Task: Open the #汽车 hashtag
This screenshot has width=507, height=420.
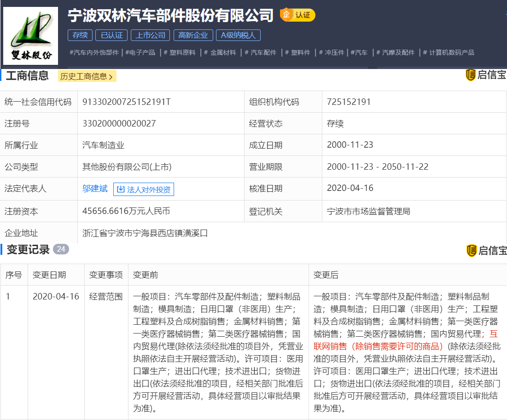Action: click(359, 52)
